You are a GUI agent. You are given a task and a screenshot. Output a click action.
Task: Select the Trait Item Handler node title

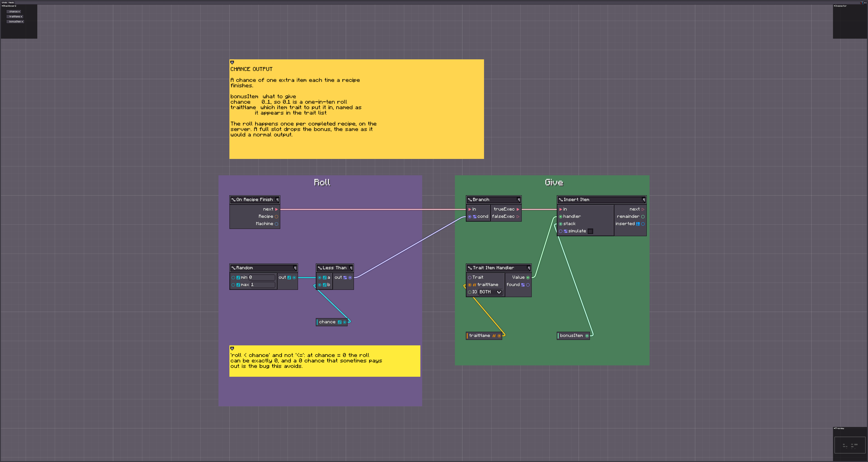(493, 268)
